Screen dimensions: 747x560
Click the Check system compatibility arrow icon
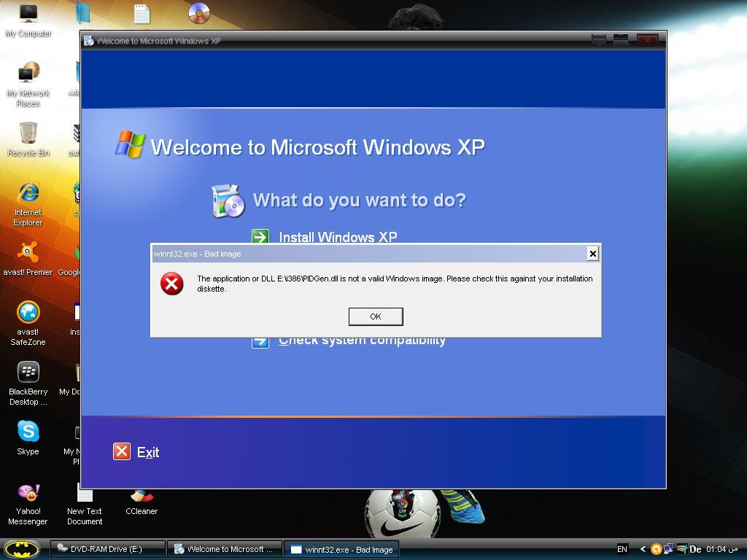(260, 341)
